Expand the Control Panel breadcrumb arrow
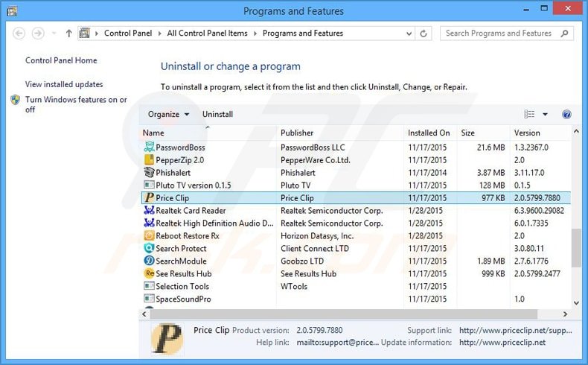Image resolution: width=588 pixels, height=365 pixels. (x=159, y=34)
